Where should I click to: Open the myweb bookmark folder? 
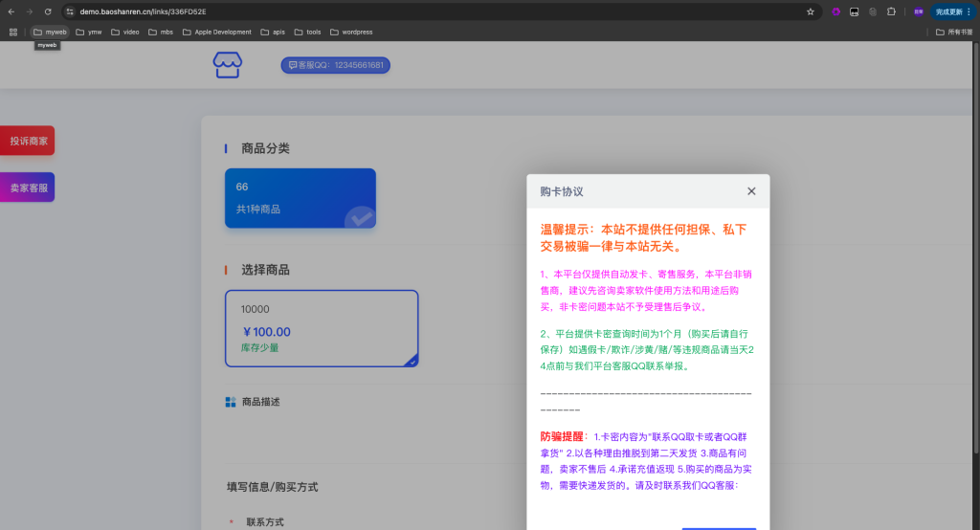[50, 32]
